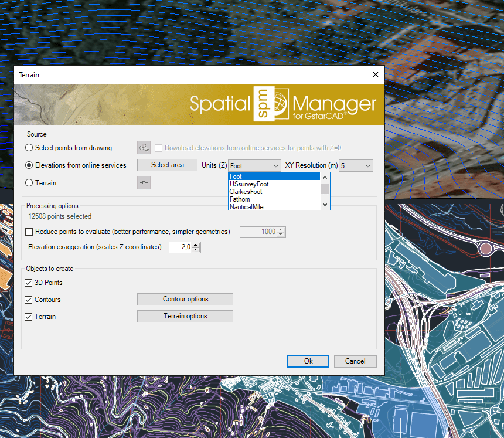The height and width of the screenshot is (438, 504).
Task: Choose the Terrain source radio button
Action: (29, 183)
